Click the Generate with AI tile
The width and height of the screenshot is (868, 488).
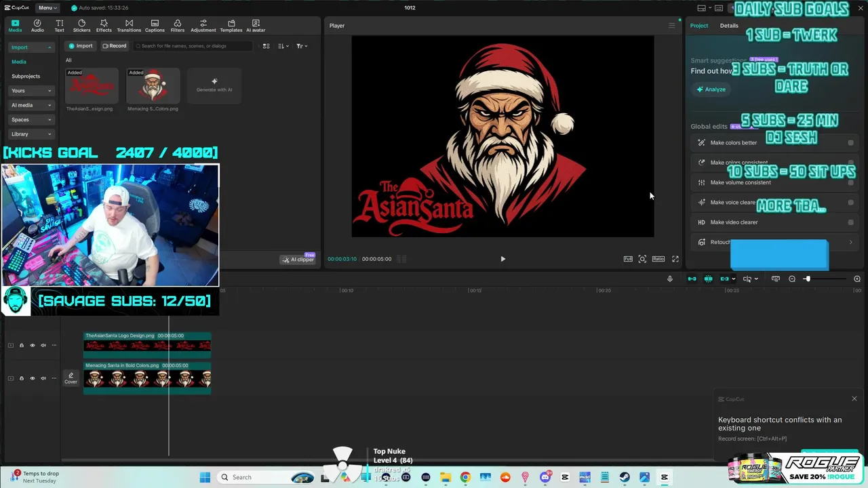coord(214,85)
